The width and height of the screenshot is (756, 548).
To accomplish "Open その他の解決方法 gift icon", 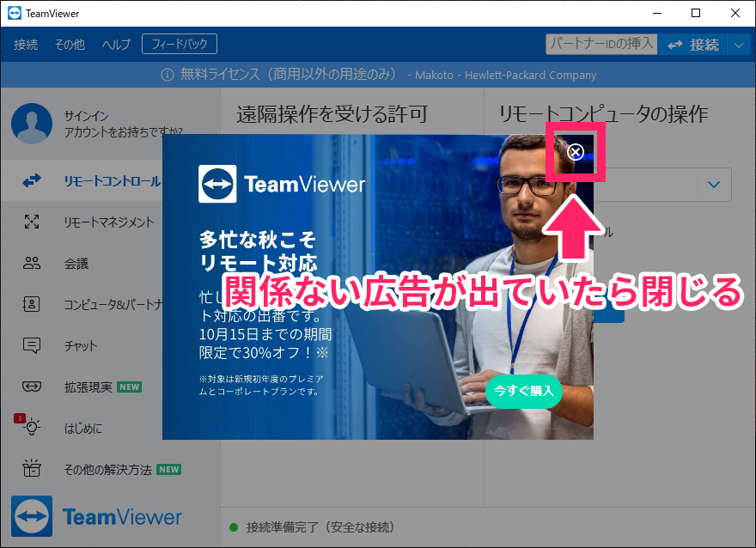I will tap(32, 469).
